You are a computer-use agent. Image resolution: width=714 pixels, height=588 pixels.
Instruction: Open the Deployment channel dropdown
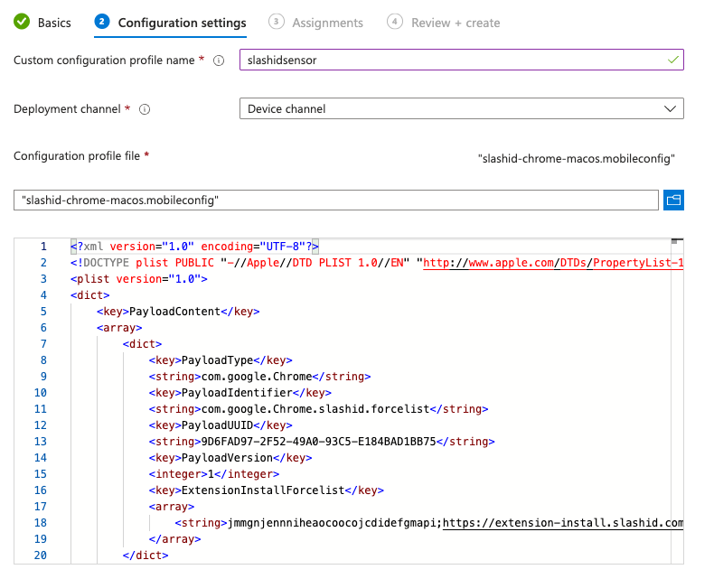(461, 108)
